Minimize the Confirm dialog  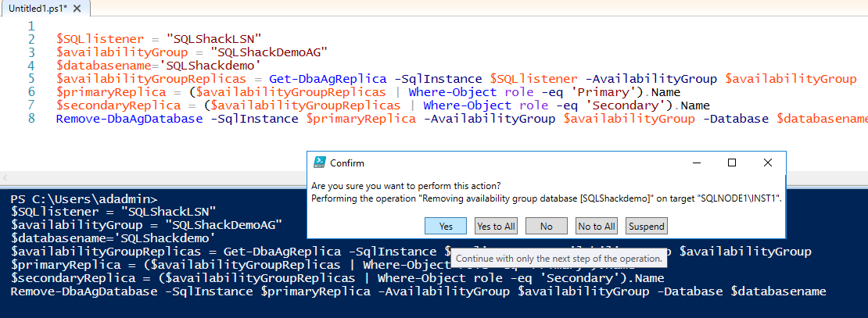point(696,163)
